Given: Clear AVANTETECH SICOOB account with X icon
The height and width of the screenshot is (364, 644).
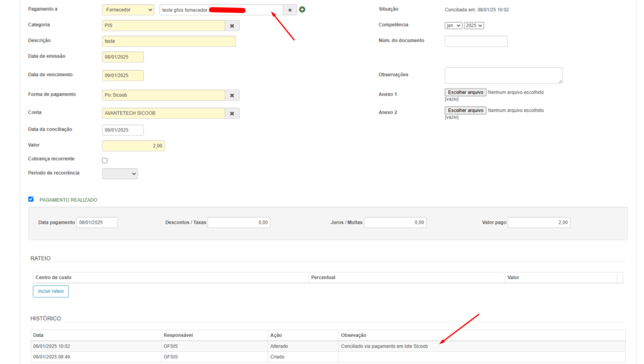Looking at the screenshot, I should [x=232, y=113].
